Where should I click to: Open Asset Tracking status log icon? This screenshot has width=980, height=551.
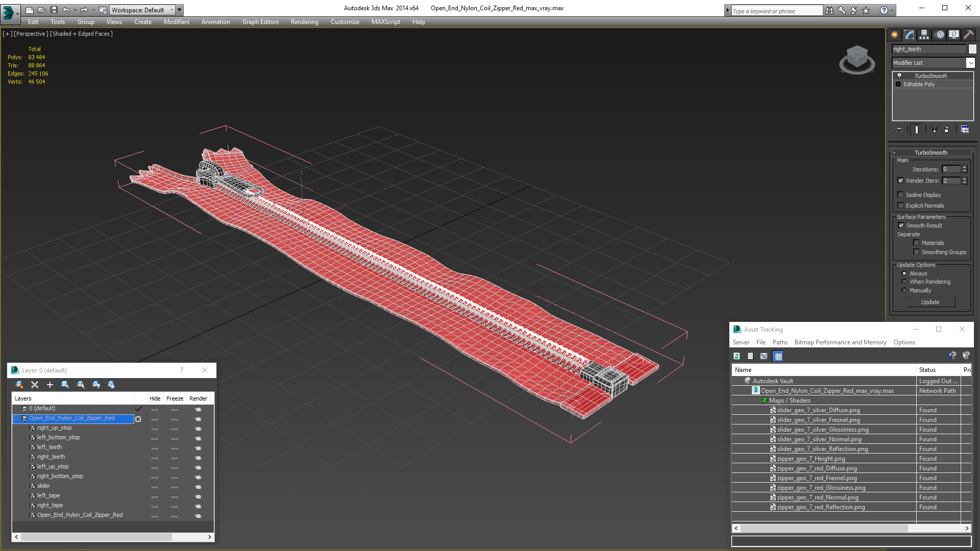coord(750,356)
